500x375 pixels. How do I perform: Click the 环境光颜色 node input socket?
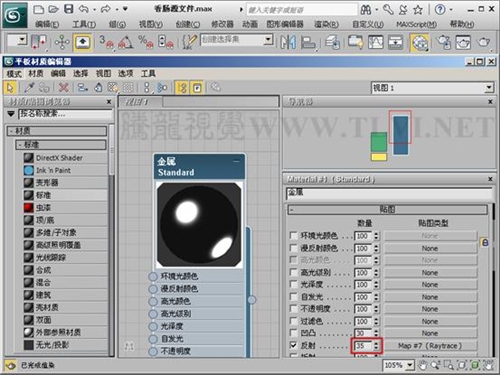click(153, 276)
